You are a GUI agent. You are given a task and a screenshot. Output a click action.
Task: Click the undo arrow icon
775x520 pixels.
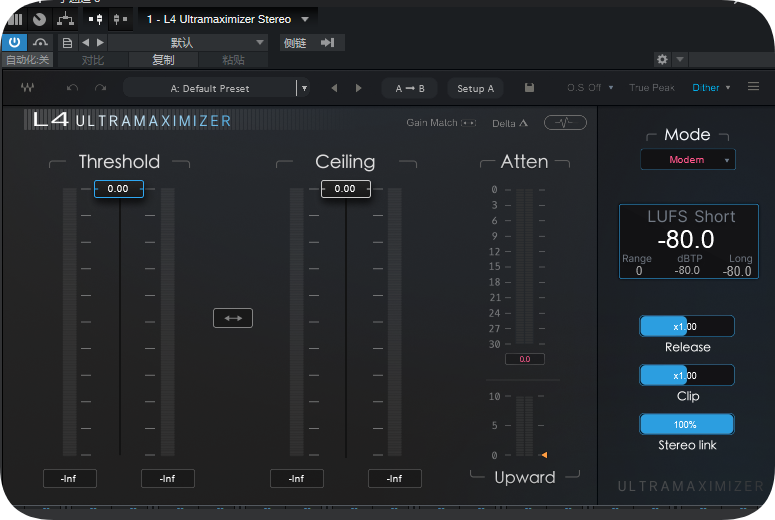tap(72, 88)
